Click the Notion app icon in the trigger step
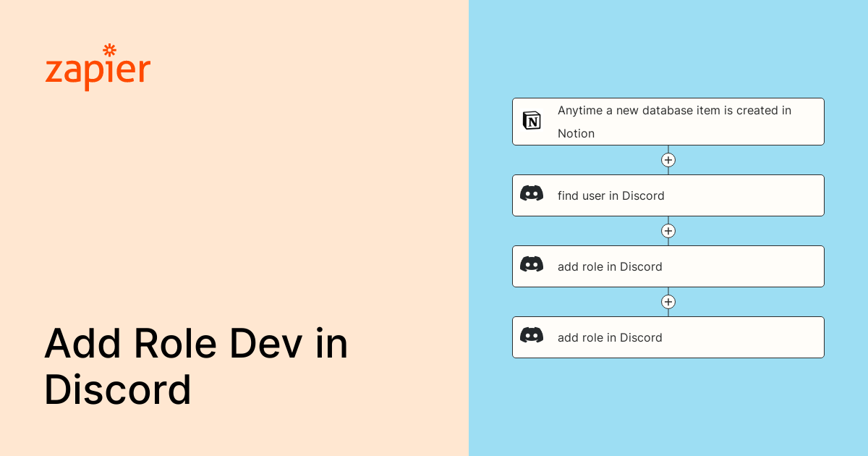 pos(532,122)
